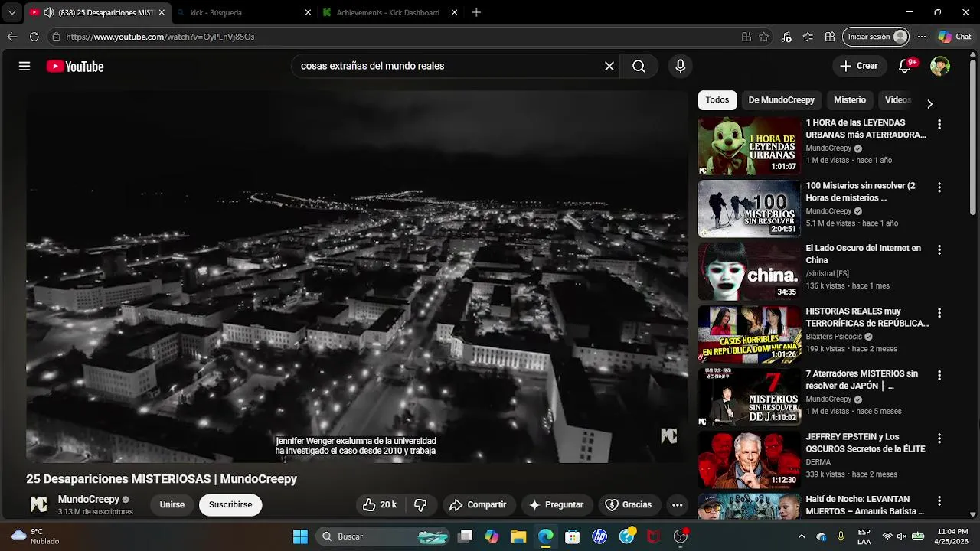Open the MundoCreepy channel name link

point(89,499)
